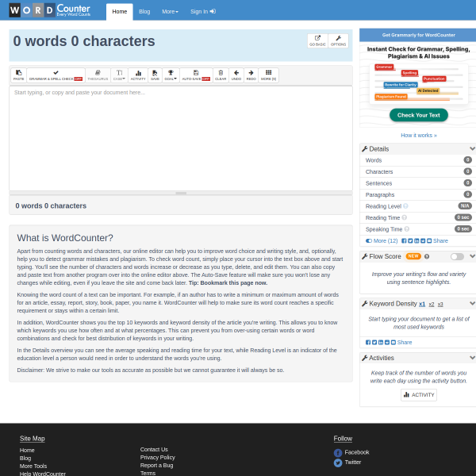This screenshot has height=476, width=476.
Task: Open the More dropdown in the navbar
Action: [170, 12]
